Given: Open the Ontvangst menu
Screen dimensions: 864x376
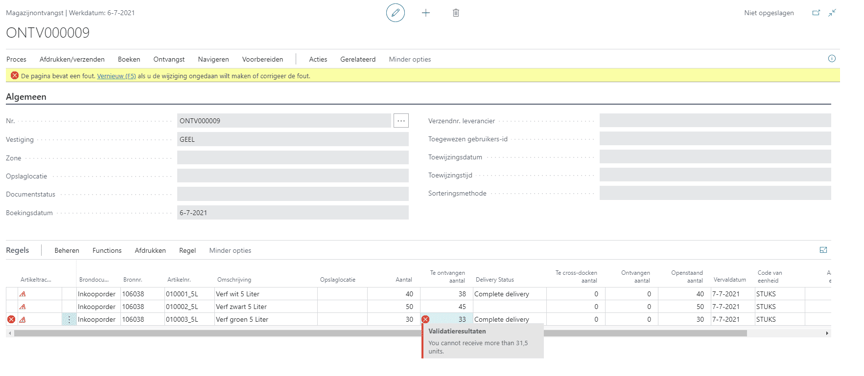Looking at the screenshot, I should [169, 59].
